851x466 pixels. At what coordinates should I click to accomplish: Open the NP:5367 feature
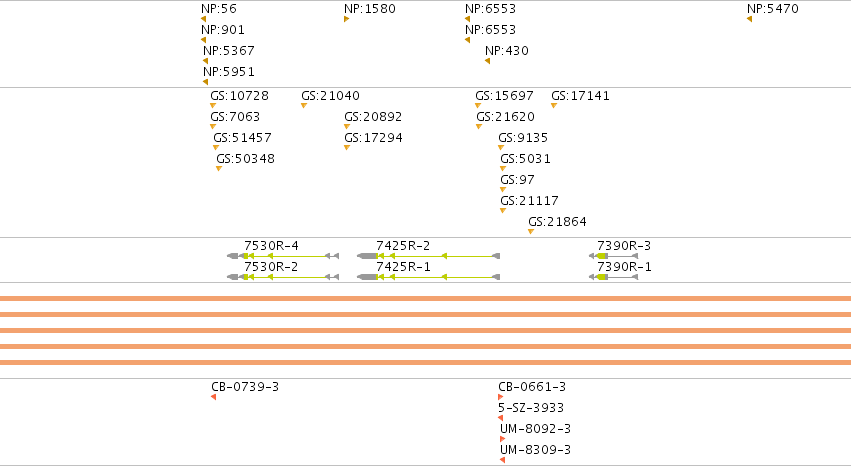pyautogui.click(x=228, y=51)
